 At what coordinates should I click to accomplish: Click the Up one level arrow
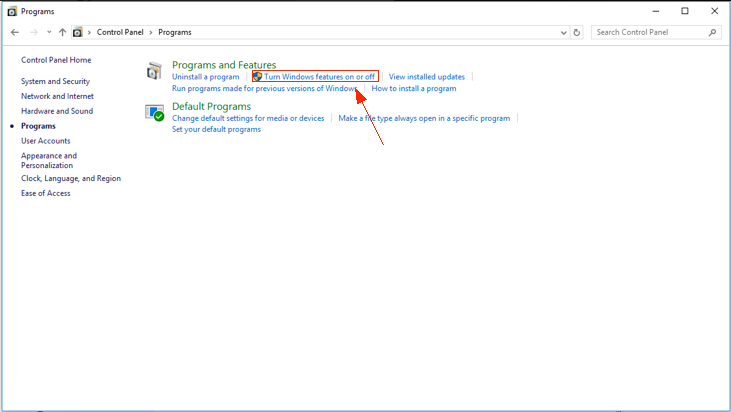point(62,32)
